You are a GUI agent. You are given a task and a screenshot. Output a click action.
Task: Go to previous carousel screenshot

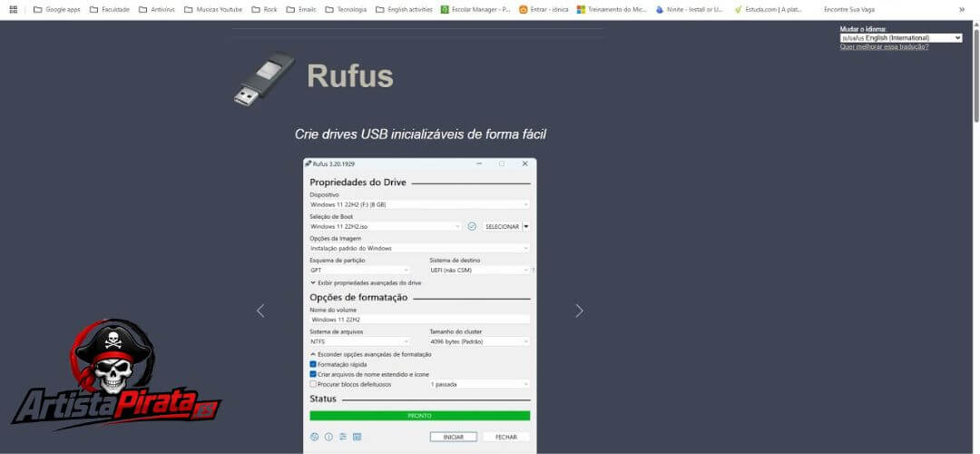(260, 311)
